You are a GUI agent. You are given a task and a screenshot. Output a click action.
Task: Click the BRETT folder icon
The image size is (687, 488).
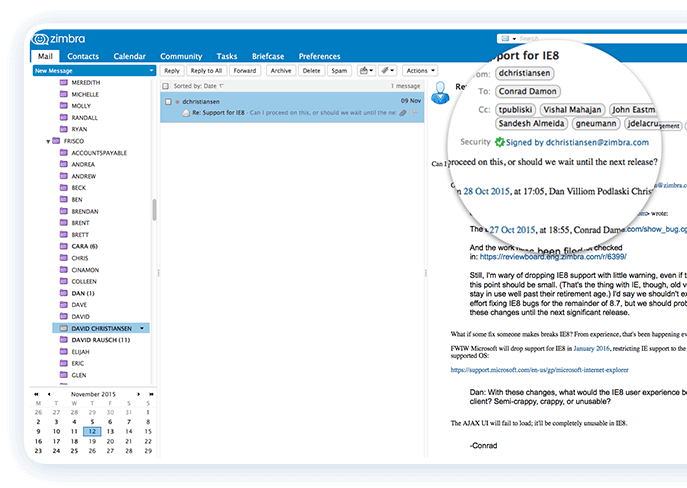[x=64, y=234]
